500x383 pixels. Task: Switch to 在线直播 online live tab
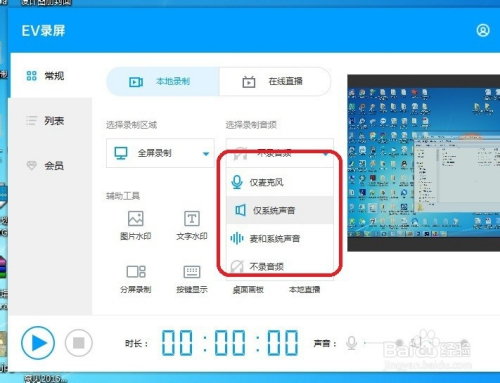[x=275, y=81]
